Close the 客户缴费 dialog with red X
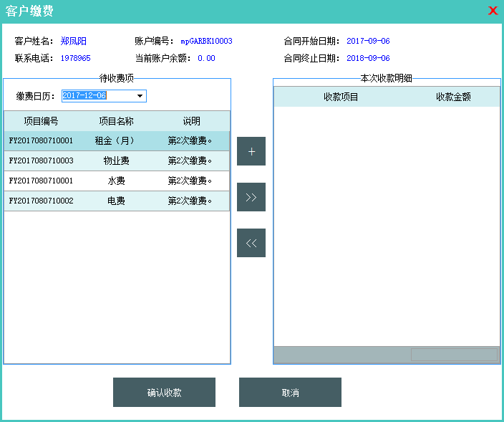Screen dimensions: 504x422 point(493,11)
